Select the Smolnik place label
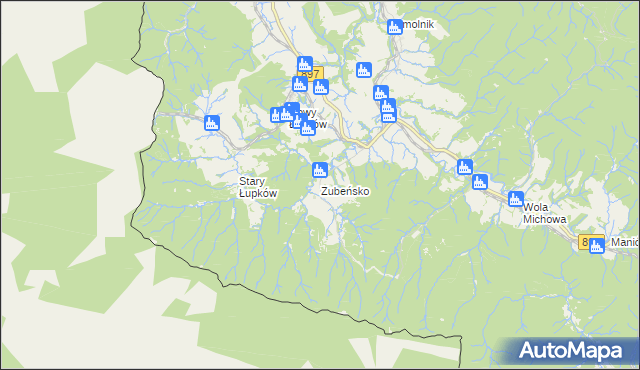640x370 pixels. pyautogui.click(x=417, y=24)
